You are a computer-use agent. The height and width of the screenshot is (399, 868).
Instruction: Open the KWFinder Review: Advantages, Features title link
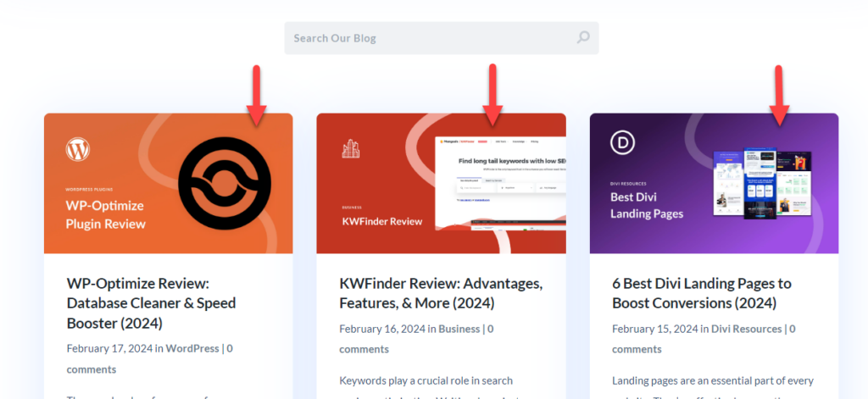coord(441,293)
